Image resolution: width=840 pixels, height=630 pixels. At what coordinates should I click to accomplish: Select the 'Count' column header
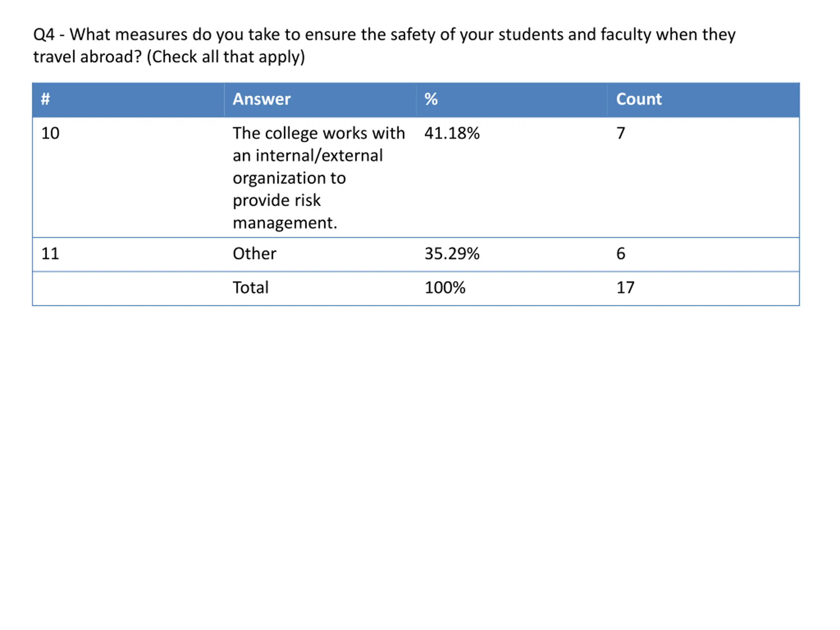(x=704, y=100)
